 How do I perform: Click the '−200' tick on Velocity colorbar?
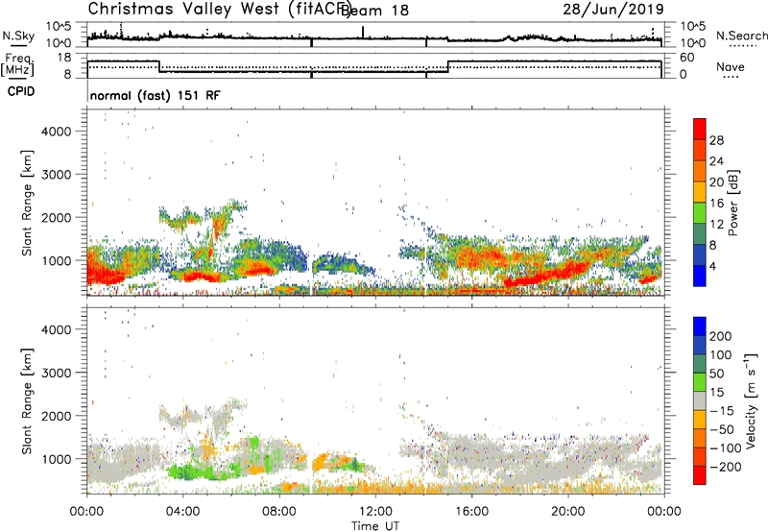point(726,467)
